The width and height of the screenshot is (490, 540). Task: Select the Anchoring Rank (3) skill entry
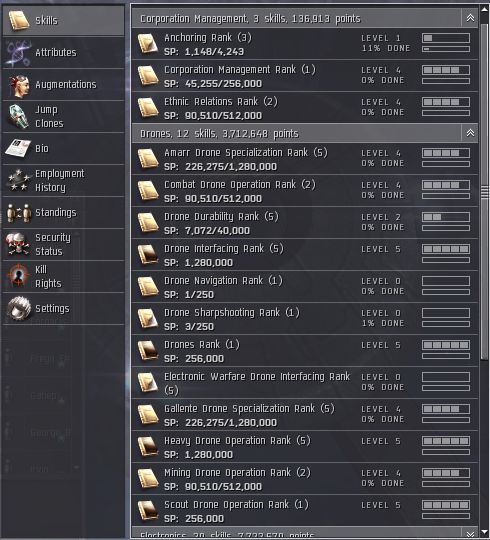[x=305, y=44]
